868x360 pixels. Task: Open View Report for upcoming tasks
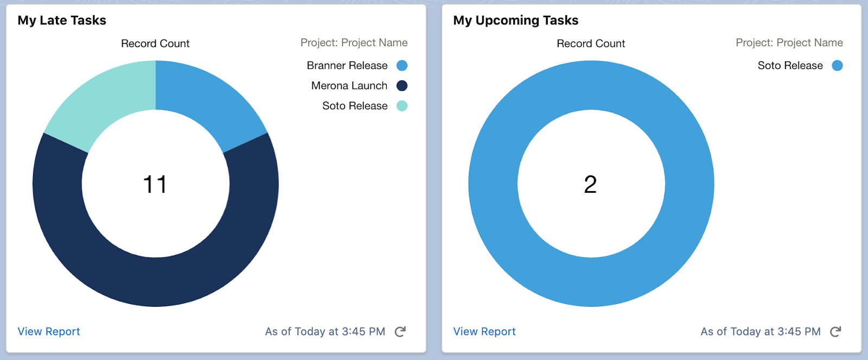click(x=484, y=332)
